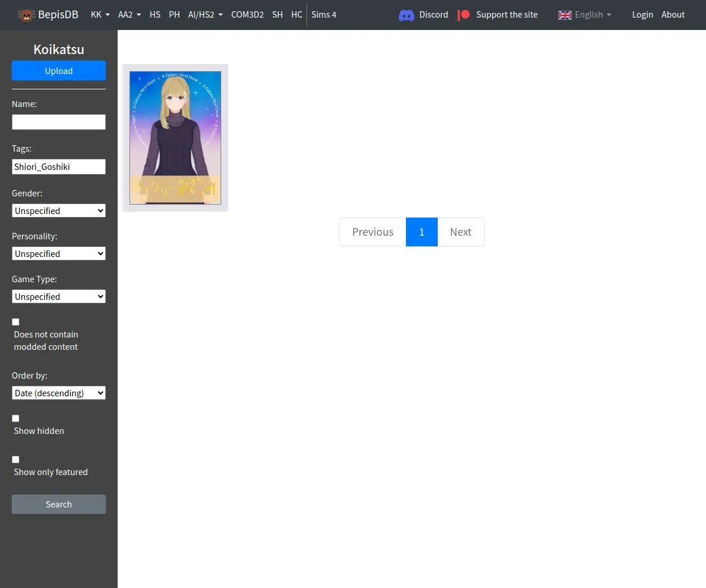Click the Tags field containing Shiori_Goshiki
706x588 pixels.
point(59,166)
